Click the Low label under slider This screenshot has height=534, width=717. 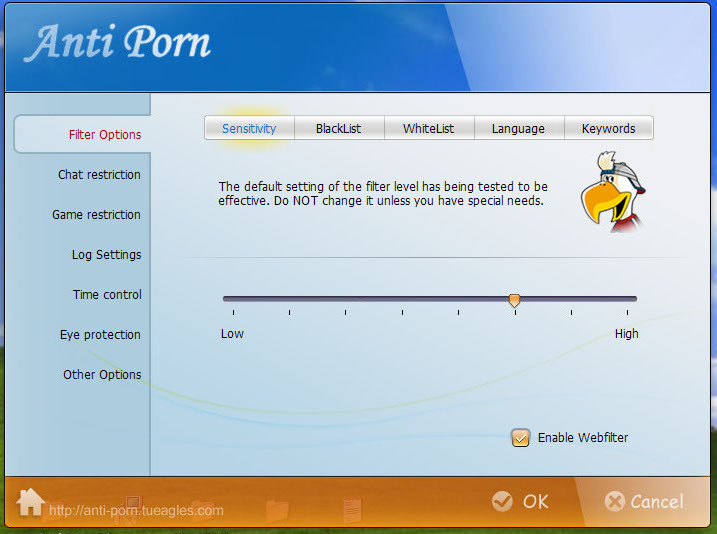[x=232, y=334]
